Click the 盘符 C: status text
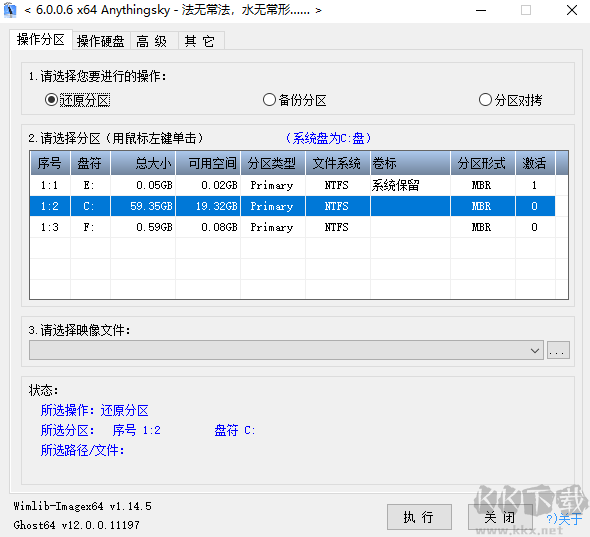This screenshot has height=537, width=590. 234,430
